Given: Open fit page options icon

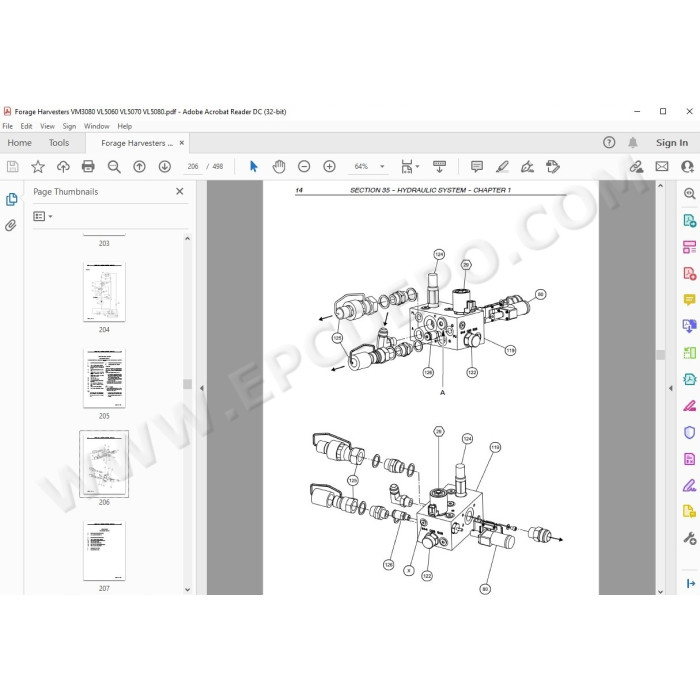Looking at the screenshot, I should (409, 167).
